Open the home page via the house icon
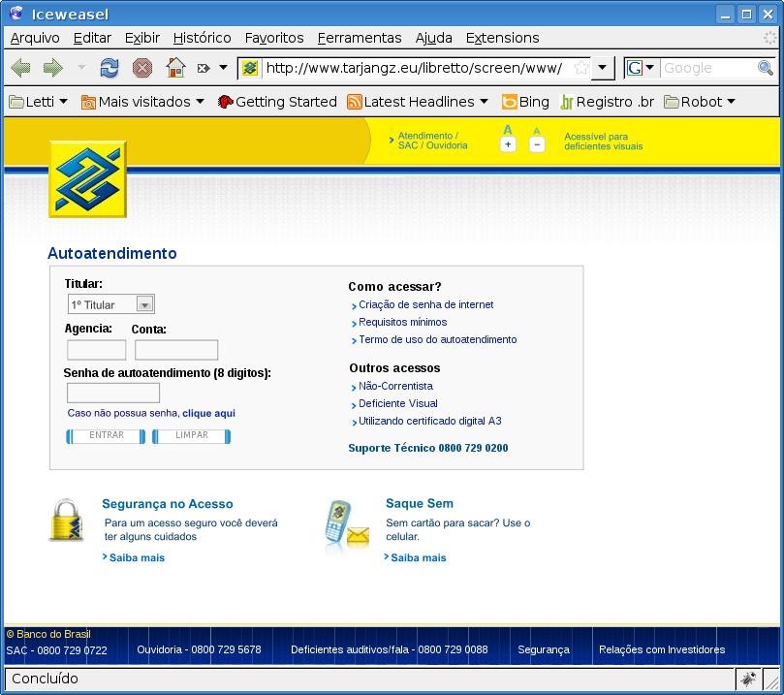Image resolution: width=784 pixels, height=695 pixels. (x=175, y=68)
